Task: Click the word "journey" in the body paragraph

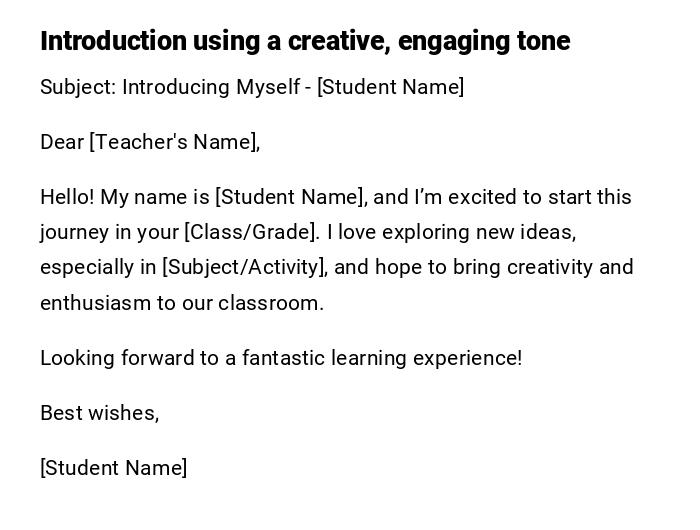Action: 74,232
